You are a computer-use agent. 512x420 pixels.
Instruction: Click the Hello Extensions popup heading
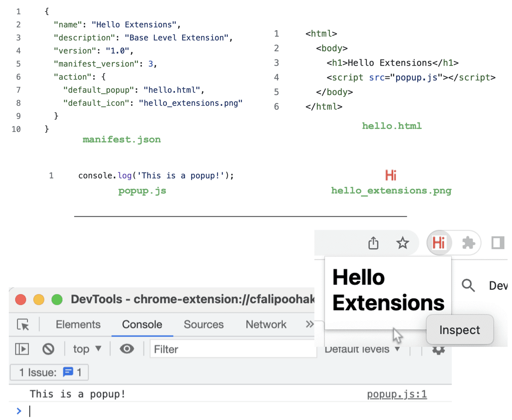coord(388,290)
